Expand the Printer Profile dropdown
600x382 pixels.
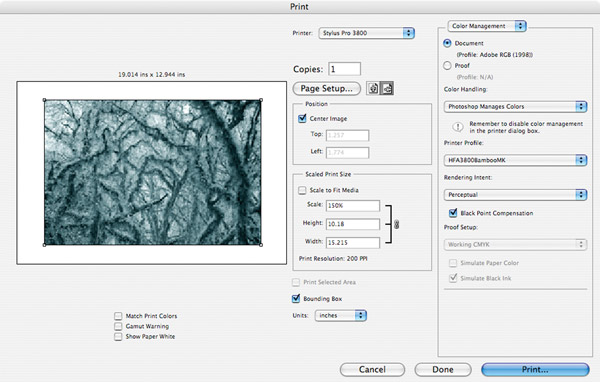click(x=515, y=160)
